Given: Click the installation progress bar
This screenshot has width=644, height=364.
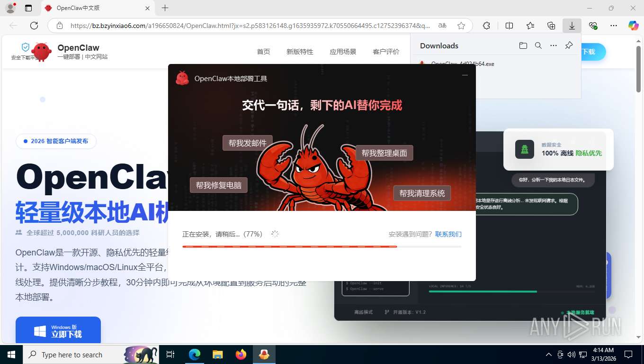Looking at the screenshot, I should [x=322, y=246].
